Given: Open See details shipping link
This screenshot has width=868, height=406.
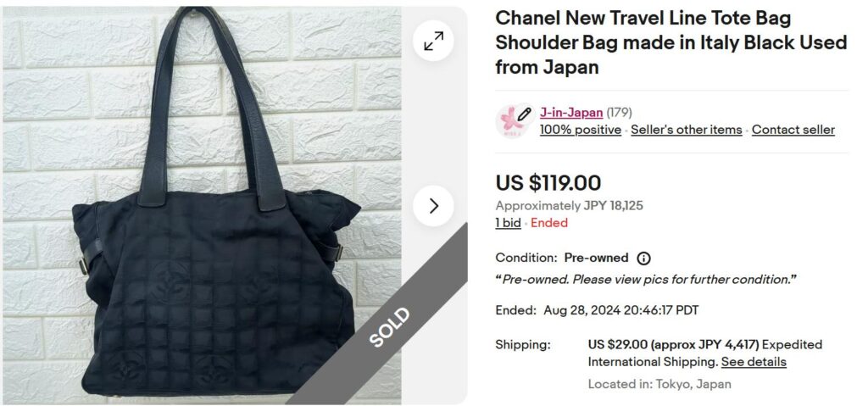Looking at the screenshot, I should 754,362.
